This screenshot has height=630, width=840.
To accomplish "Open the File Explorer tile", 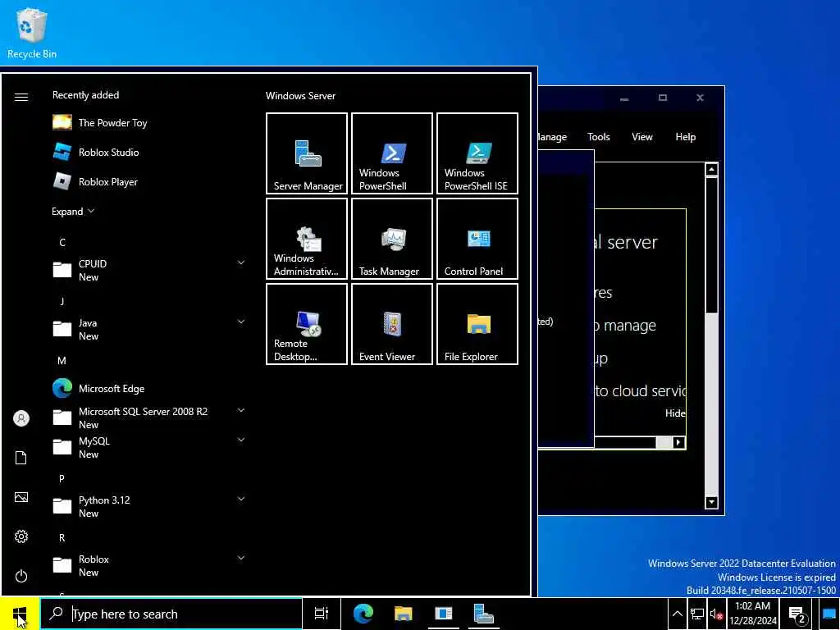I will pyautogui.click(x=477, y=324).
